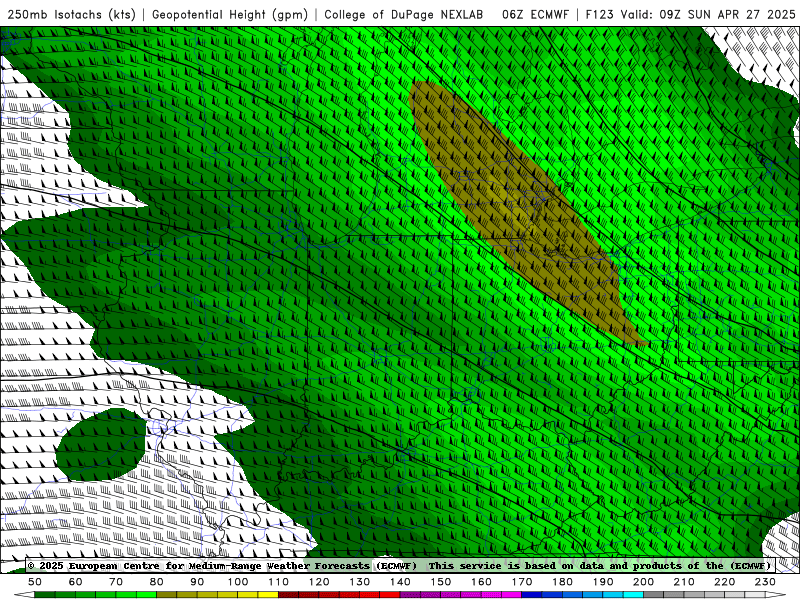Pick the olive swatch under the 80 label
The image size is (800, 600).
pos(167,595)
